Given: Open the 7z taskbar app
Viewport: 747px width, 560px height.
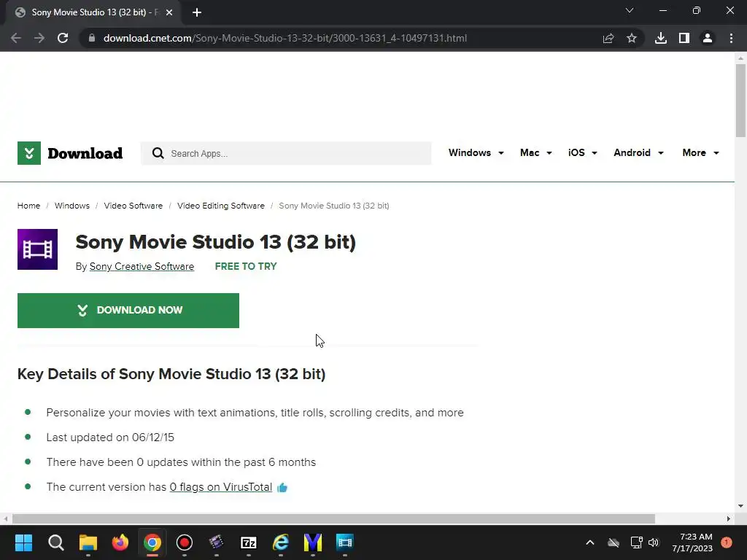Looking at the screenshot, I should point(249,542).
